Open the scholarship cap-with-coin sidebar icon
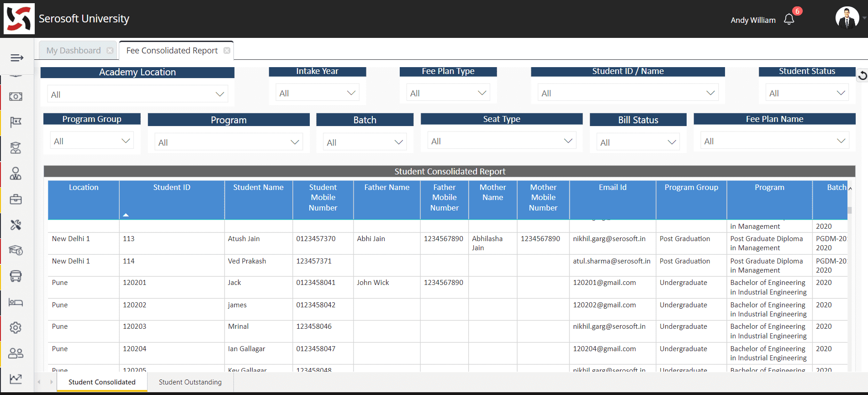Screen dimensions: 868x395 point(16,250)
